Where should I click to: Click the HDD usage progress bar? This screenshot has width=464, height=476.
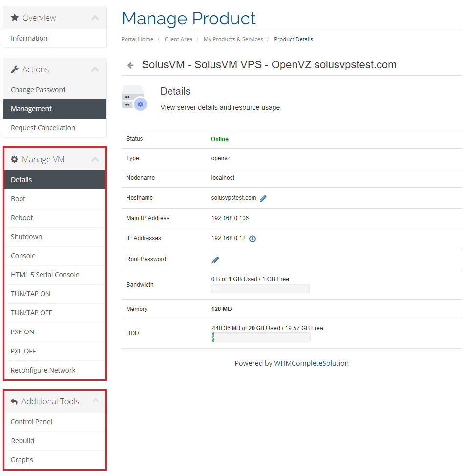[x=261, y=337]
